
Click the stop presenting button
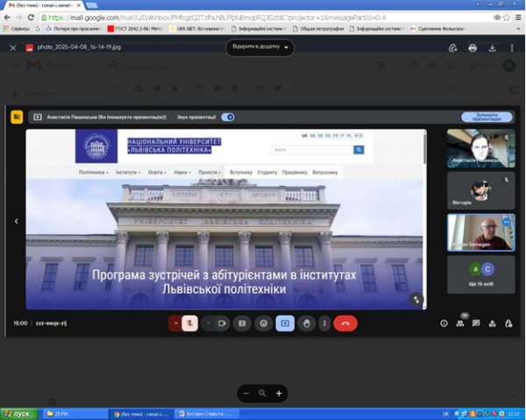point(487,117)
